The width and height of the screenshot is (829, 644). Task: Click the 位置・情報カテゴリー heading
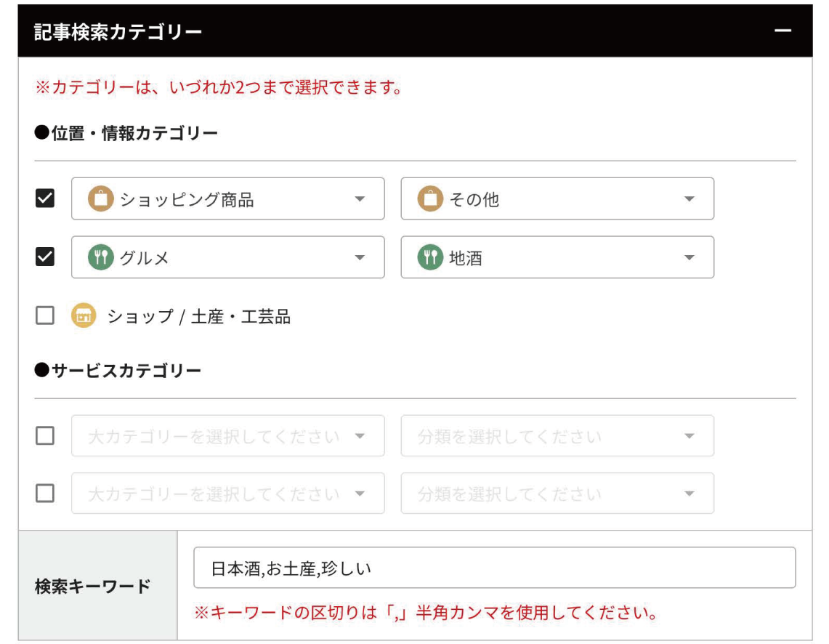(126, 133)
